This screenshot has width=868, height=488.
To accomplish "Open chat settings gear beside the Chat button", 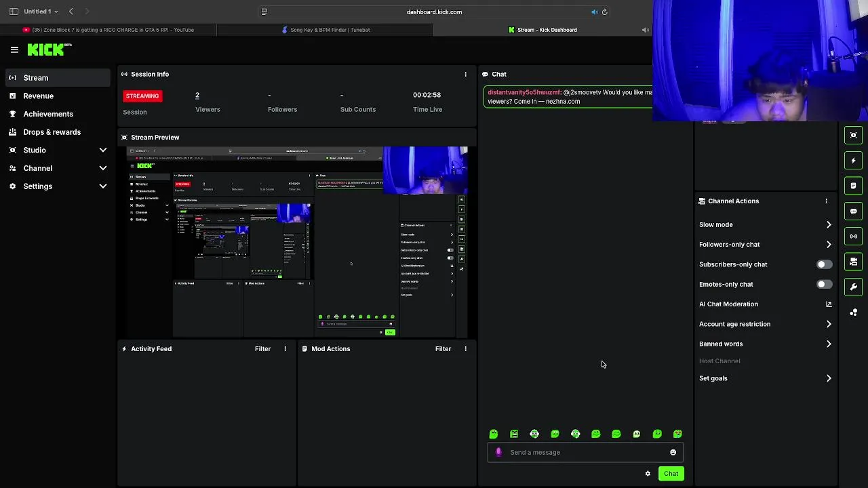I will point(648,474).
